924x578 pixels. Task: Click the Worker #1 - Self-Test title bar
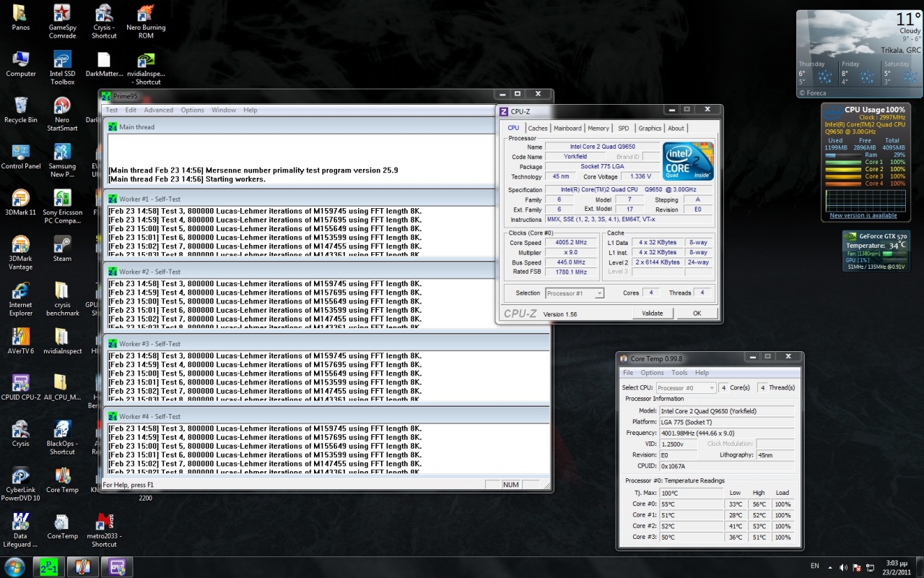(327, 199)
